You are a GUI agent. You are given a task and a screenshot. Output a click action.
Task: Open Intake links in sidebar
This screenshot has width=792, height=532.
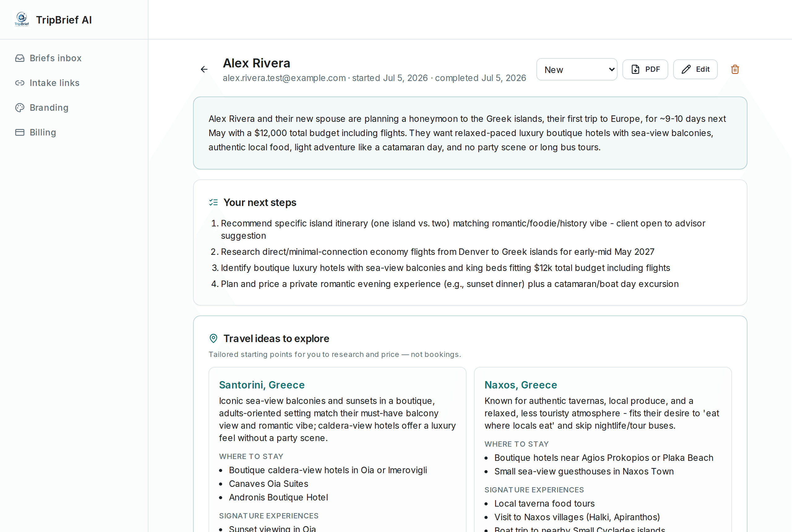(x=47, y=83)
